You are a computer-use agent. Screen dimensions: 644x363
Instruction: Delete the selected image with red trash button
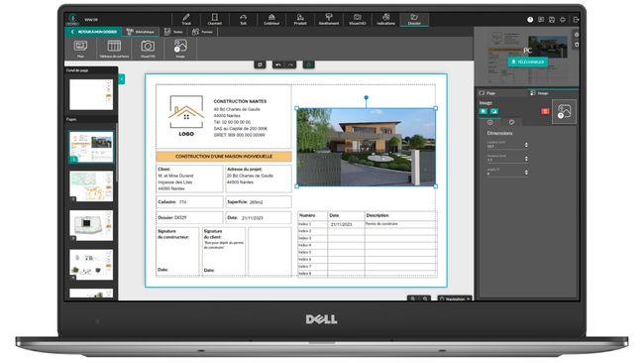point(545,111)
